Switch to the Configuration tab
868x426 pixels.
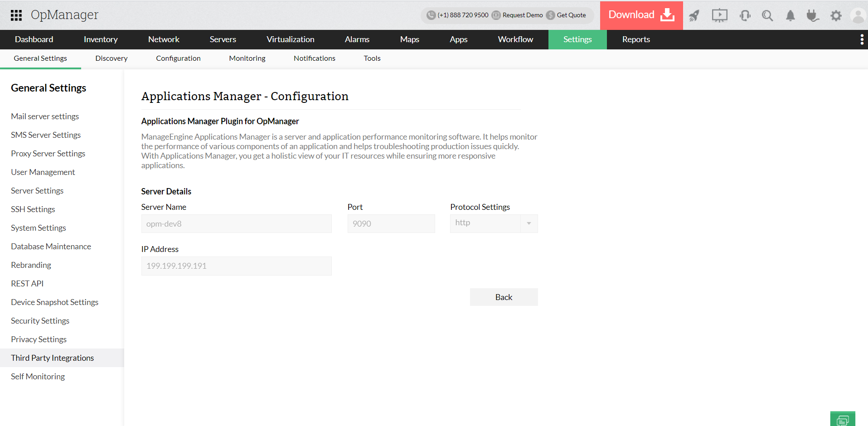tap(178, 58)
